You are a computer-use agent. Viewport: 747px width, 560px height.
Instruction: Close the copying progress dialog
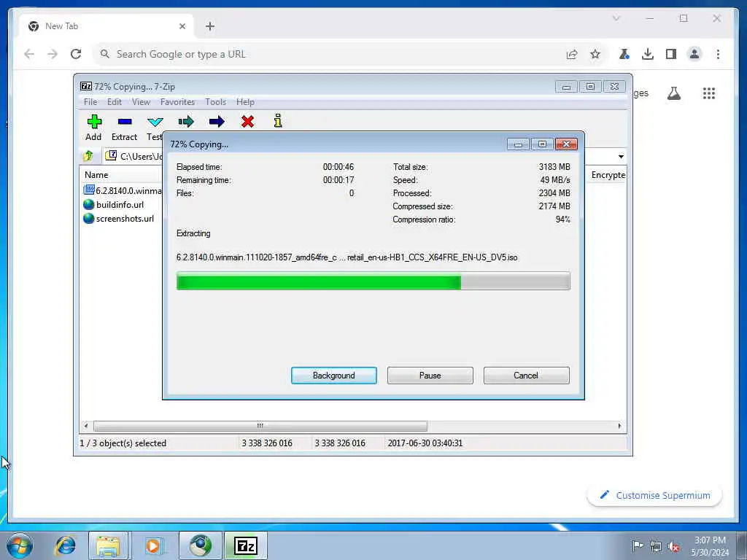pos(566,144)
